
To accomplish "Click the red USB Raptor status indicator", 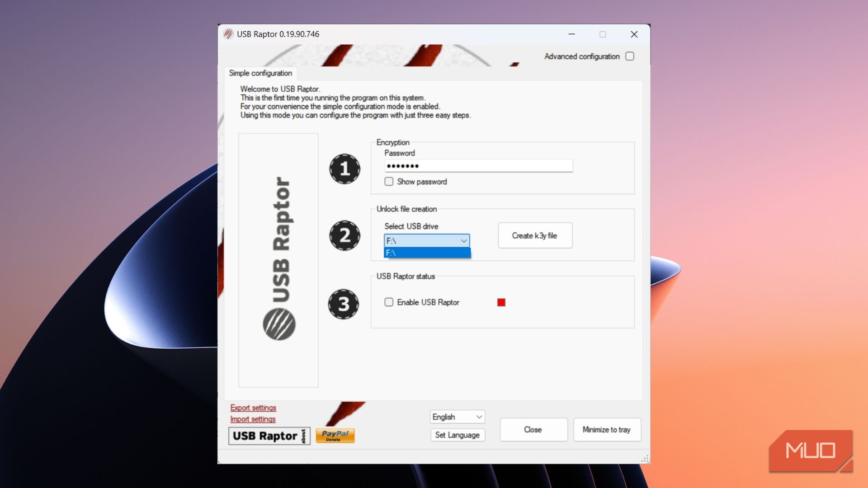I will (x=501, y=302).
